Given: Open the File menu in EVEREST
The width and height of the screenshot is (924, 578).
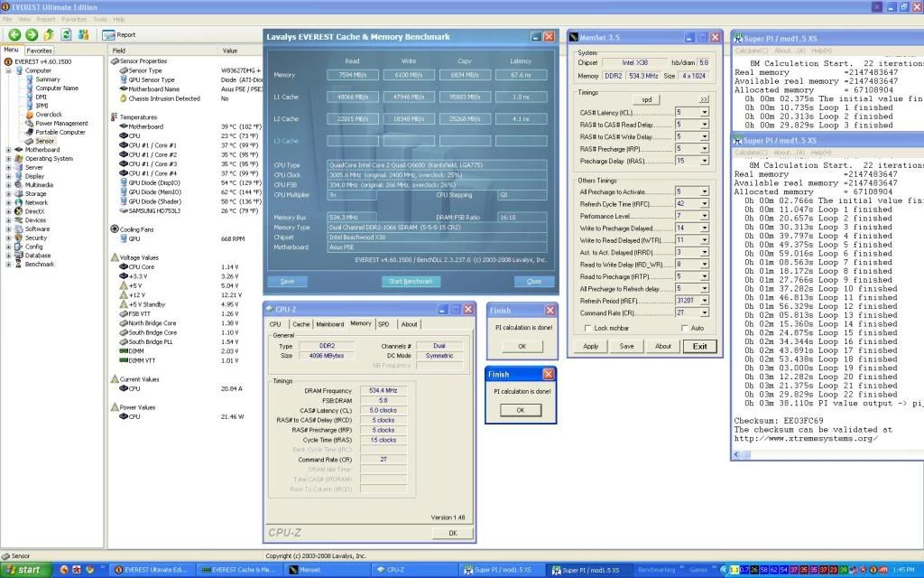Looking at the screenshot, I should 7,20.
